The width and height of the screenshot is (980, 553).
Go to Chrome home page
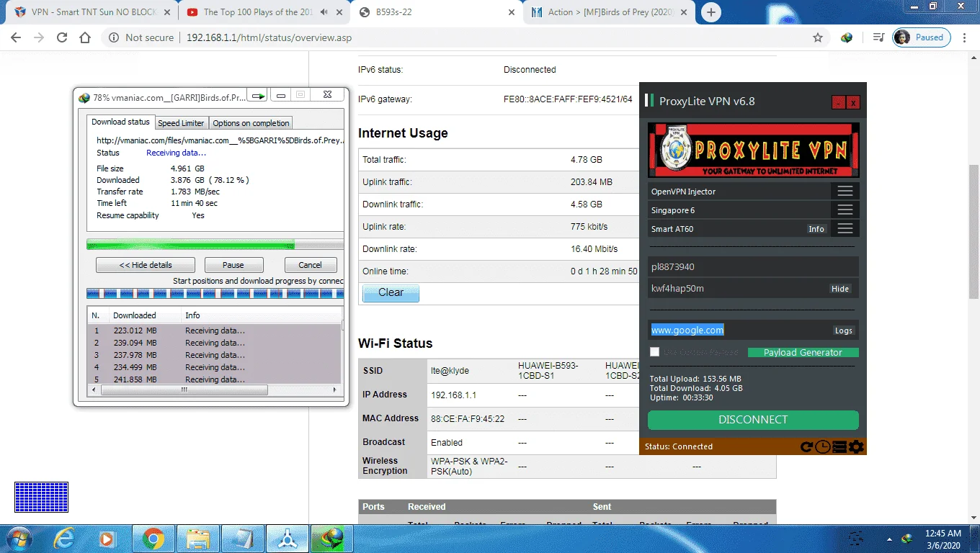pos(85,37)
